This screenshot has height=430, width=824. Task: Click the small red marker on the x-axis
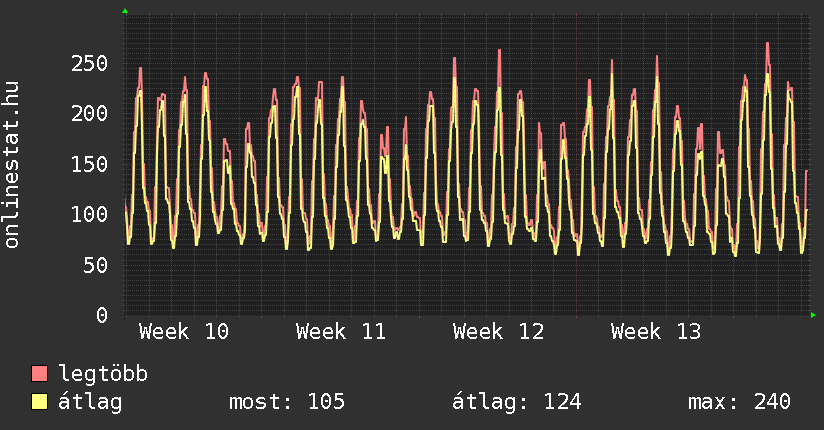click(x=577, y=317)
